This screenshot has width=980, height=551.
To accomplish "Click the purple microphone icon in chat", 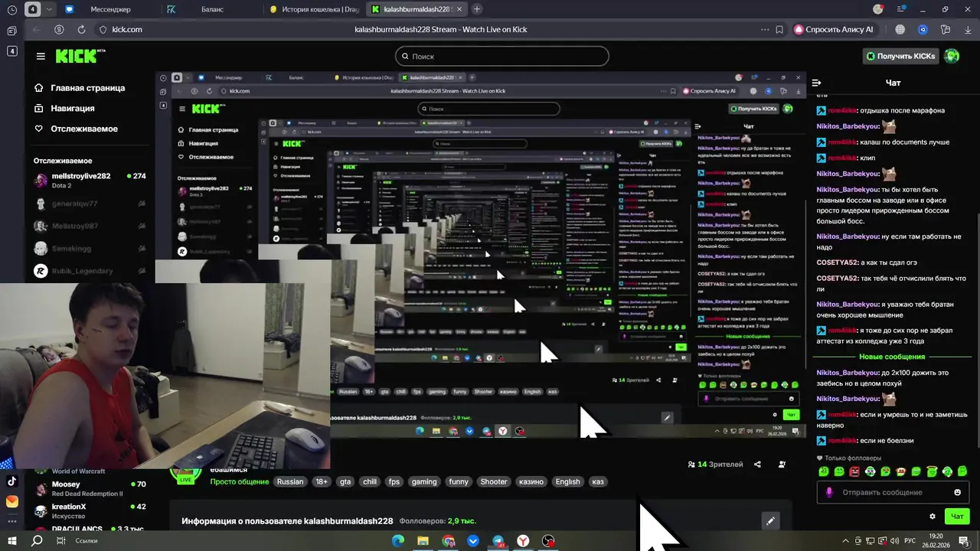I will click(x=828, y=492).
